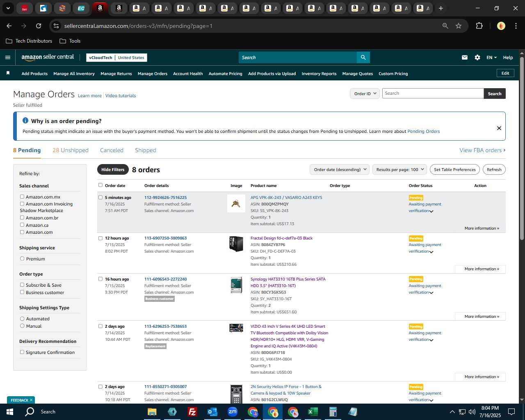Image resolution: width=525 pixels, height=420 pixels.
Task: Check the Business customer filter
Action: pos(22,292)
